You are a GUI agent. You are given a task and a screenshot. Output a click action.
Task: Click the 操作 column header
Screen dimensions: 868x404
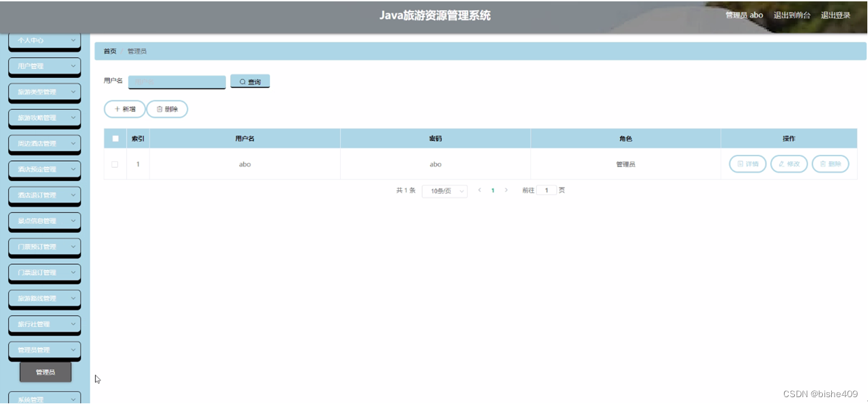[x=789, y=139]
